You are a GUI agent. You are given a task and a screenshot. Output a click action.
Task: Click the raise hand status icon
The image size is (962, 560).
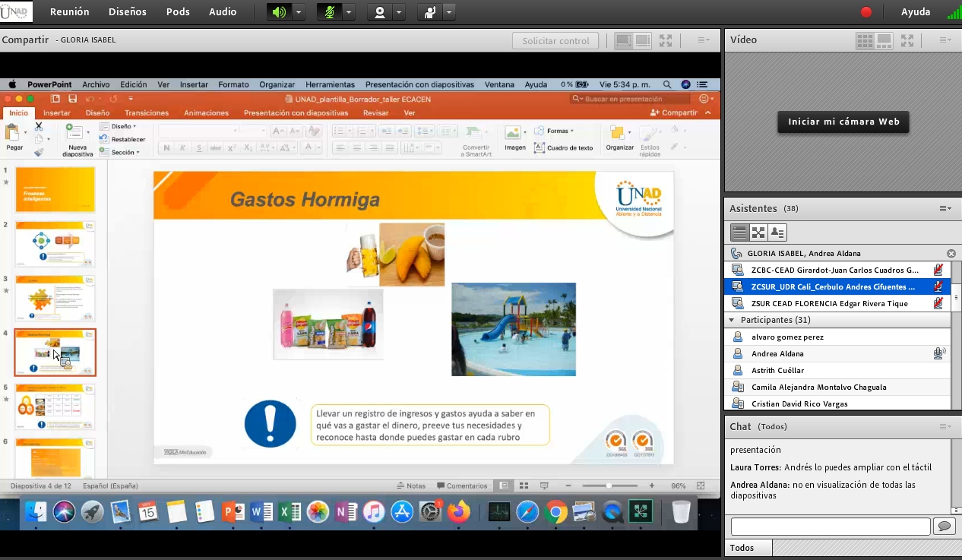(431, 12)
